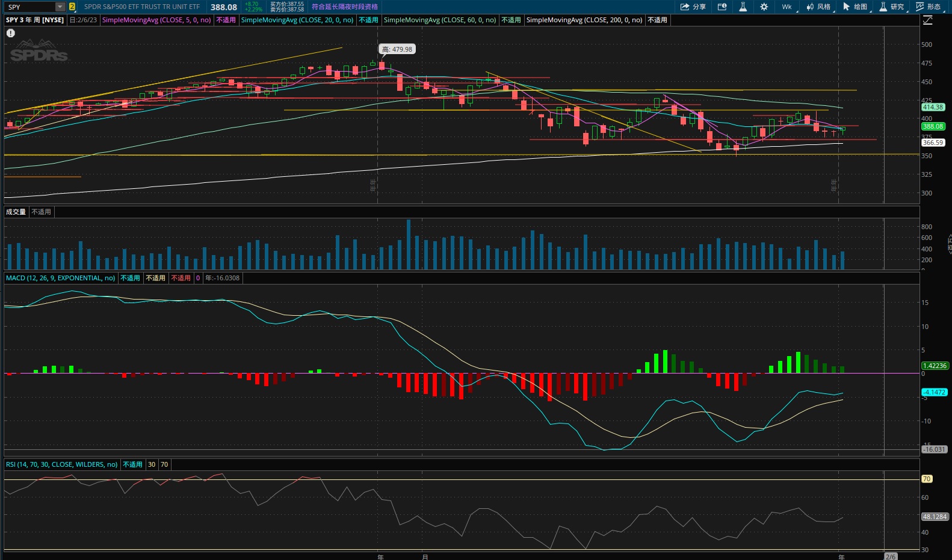Viewport: 952px width, 560px height.
Task: Click the SPY symbol input field
Action: tap(31, 7)
